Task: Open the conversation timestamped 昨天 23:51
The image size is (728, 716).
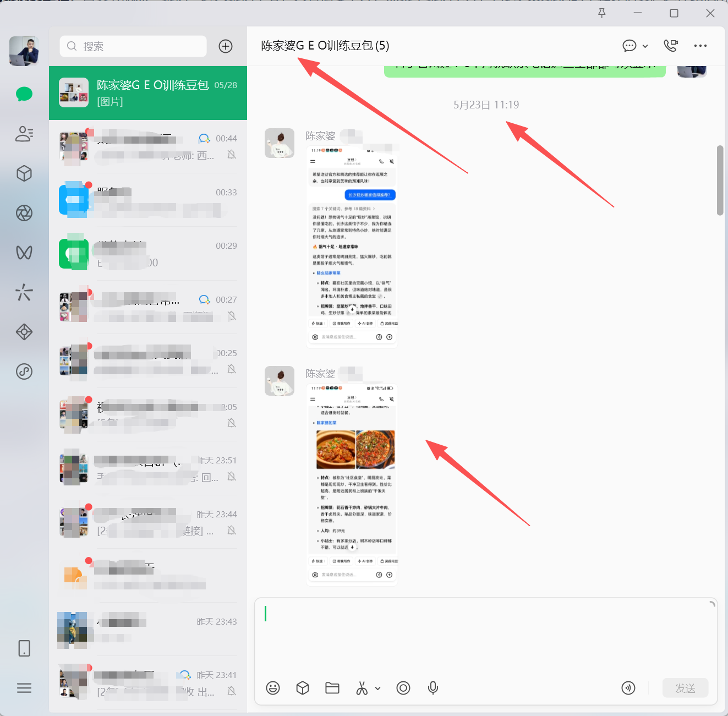Action: click(148, 468)
